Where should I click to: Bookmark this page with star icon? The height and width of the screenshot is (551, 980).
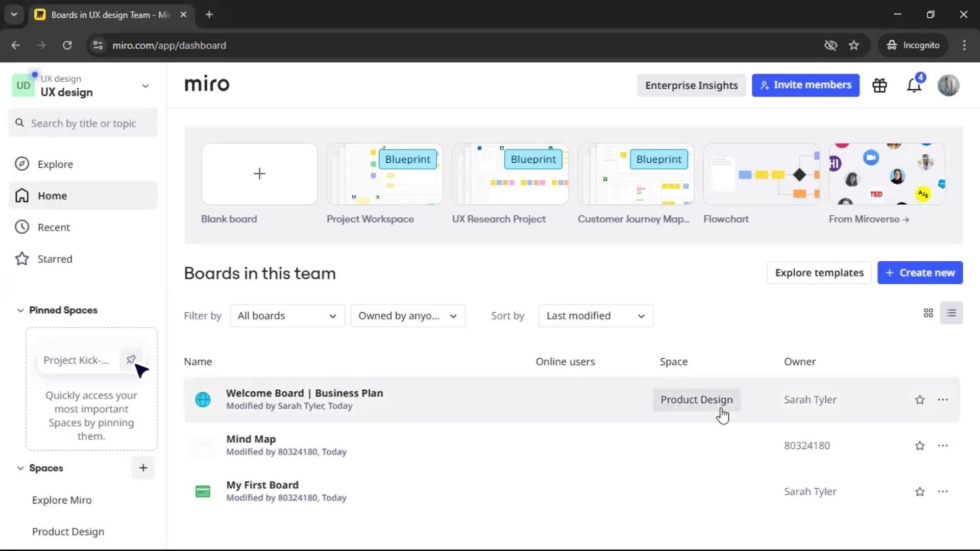tap(854, 45)
